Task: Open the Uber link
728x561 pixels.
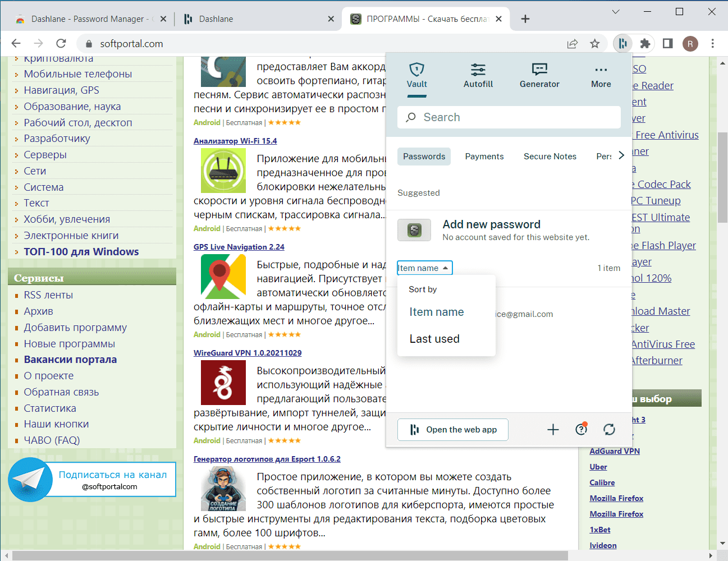Action: point(598,467)
